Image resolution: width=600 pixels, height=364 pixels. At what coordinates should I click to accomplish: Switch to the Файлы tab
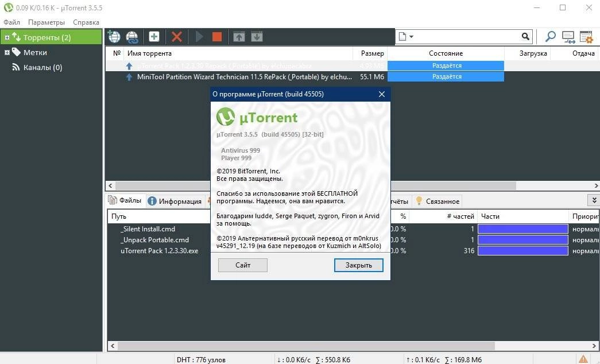124,200
